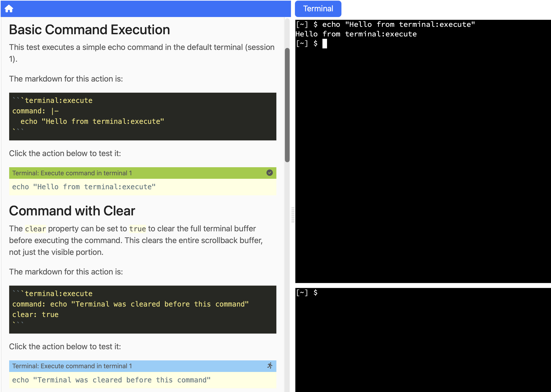Screen dimensions: 551x392
Task: Grab the dotted splitter handle between terminal panes
Action: click(293, 215)
